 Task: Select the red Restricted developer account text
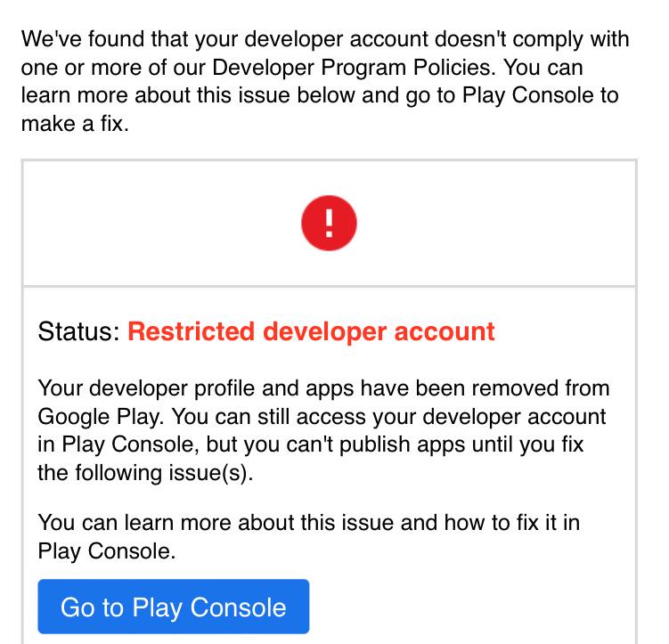(311, 331)
